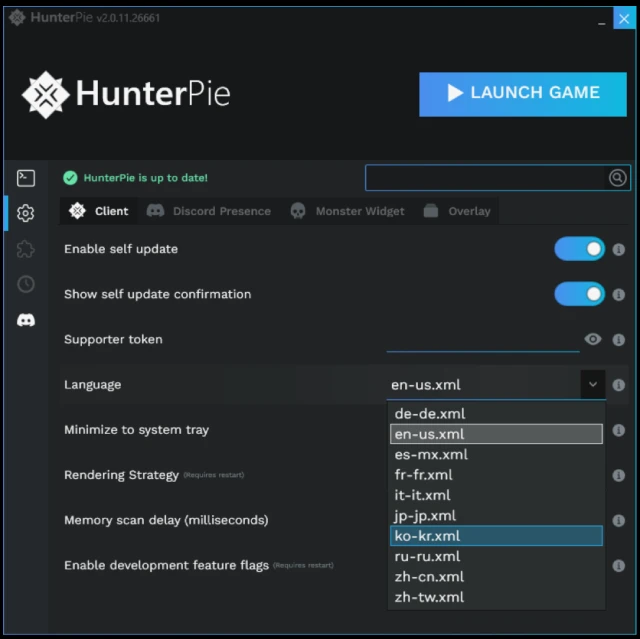Click info icon for Language
Screen dimensions: 640x639
point(618,385)
